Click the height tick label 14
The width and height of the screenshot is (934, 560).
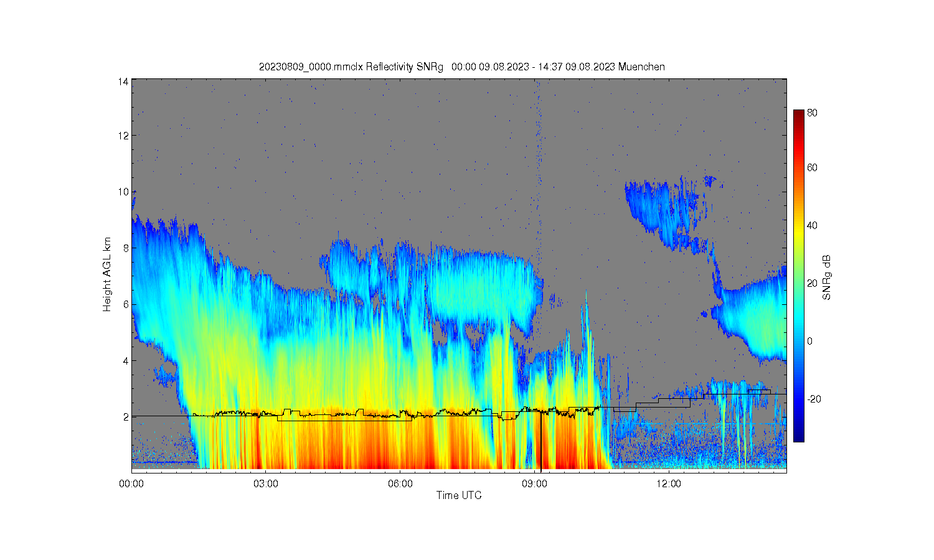coord(124,82)
